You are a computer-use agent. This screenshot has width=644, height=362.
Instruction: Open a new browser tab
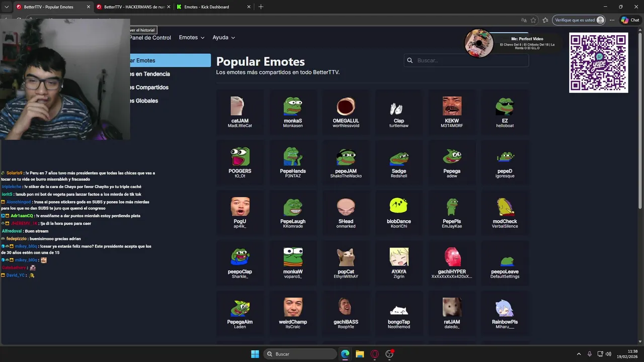261,7
